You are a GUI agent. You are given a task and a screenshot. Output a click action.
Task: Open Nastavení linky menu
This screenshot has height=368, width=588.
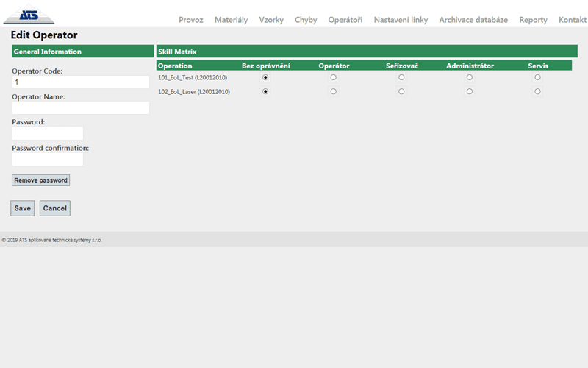(x=401, y=20)
